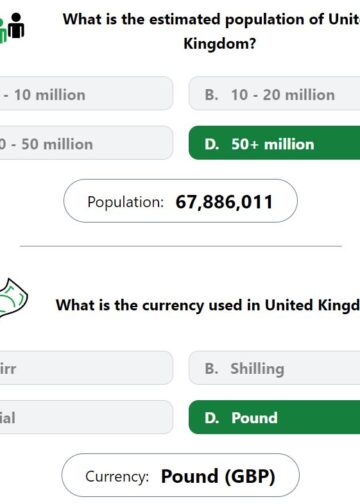Click the Pound (GBP) result value

[218, 476]
